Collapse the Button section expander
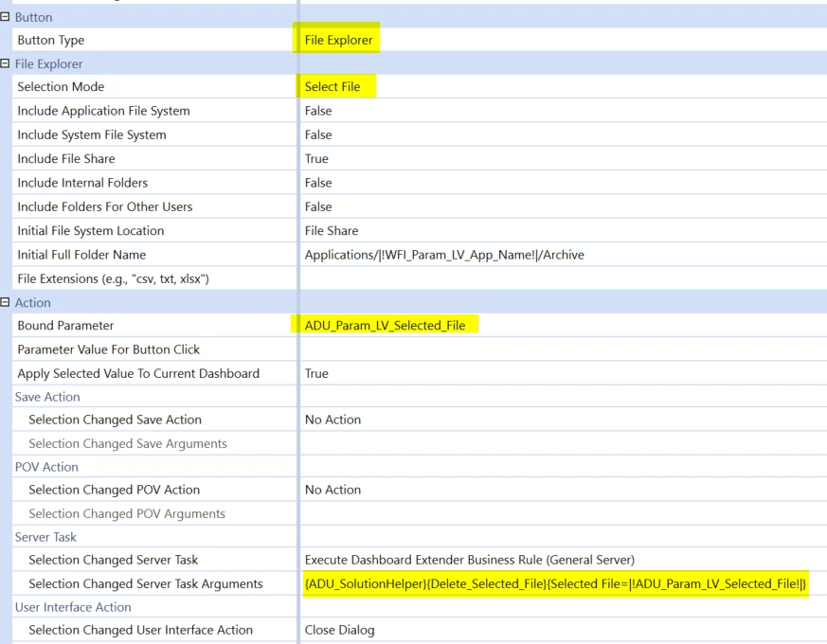The width and height of the screenshot is (827, 644). [x=6, y=17]
